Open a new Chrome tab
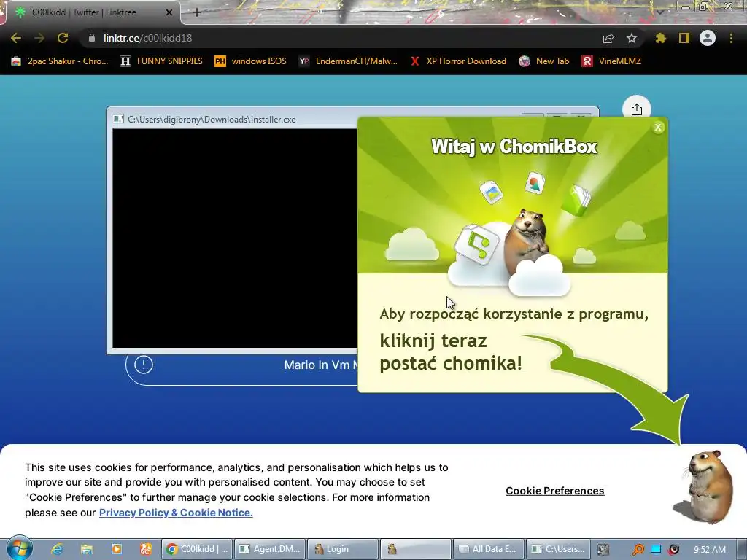The image size is (747, 560). coord(197,12)
